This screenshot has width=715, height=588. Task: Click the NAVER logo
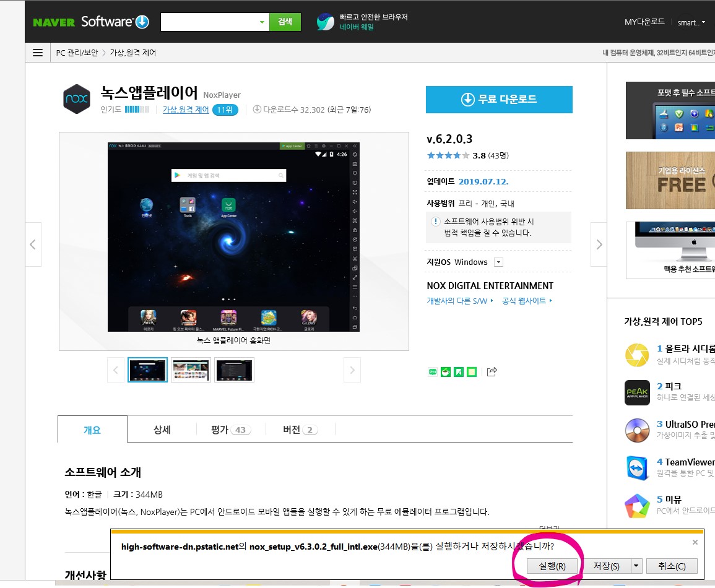coord(54,22)
